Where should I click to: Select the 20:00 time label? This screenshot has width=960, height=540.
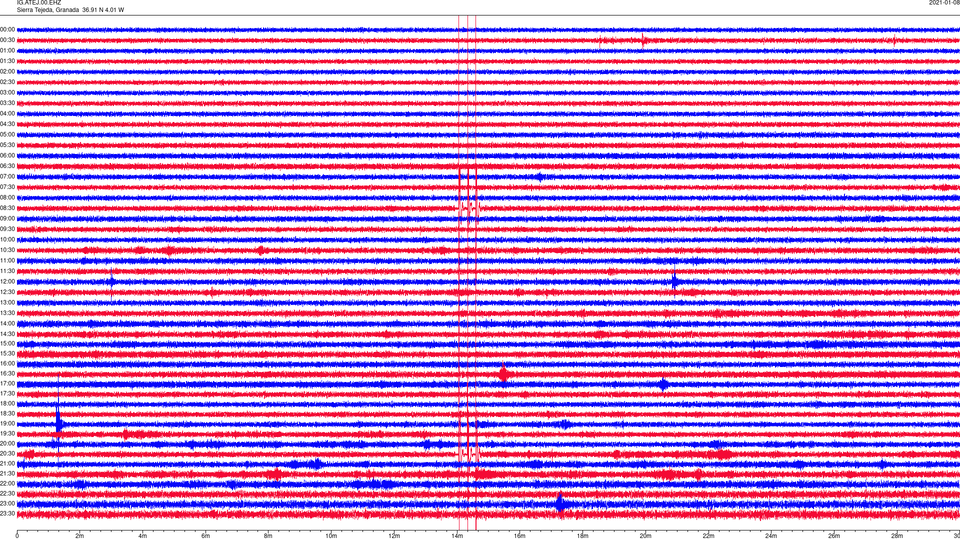pyautogui.click(x=7, y=443)
